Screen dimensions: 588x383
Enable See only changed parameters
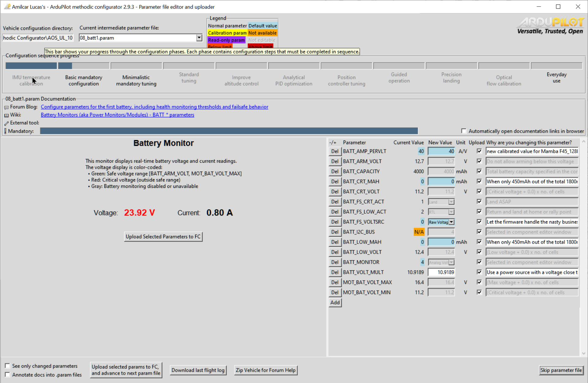tap(7, 366)
